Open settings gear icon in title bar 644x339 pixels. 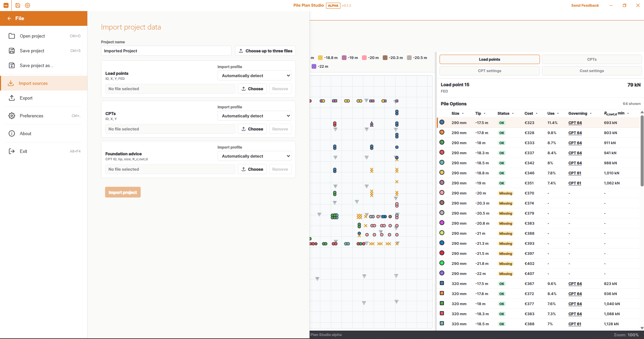pyautogui.click(x=28, y=5)
